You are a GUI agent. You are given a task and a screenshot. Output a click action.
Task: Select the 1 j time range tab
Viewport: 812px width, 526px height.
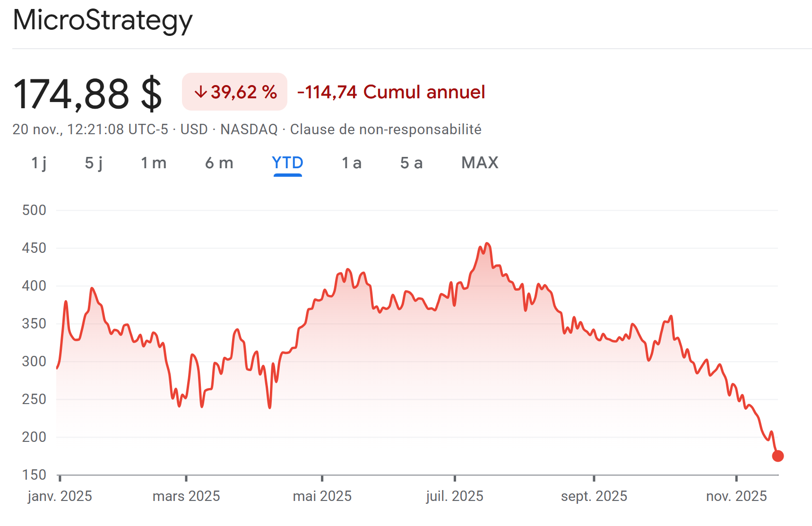tap(39, 163)
